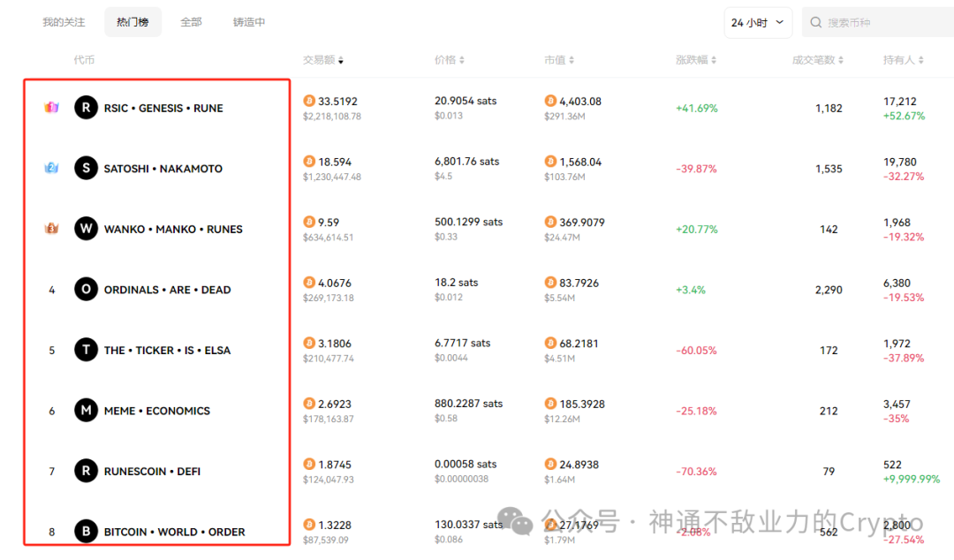The width and height of the screenshot is (954, 560).
Task: Click the 2,290 trade count
Action: click(829, 290)
